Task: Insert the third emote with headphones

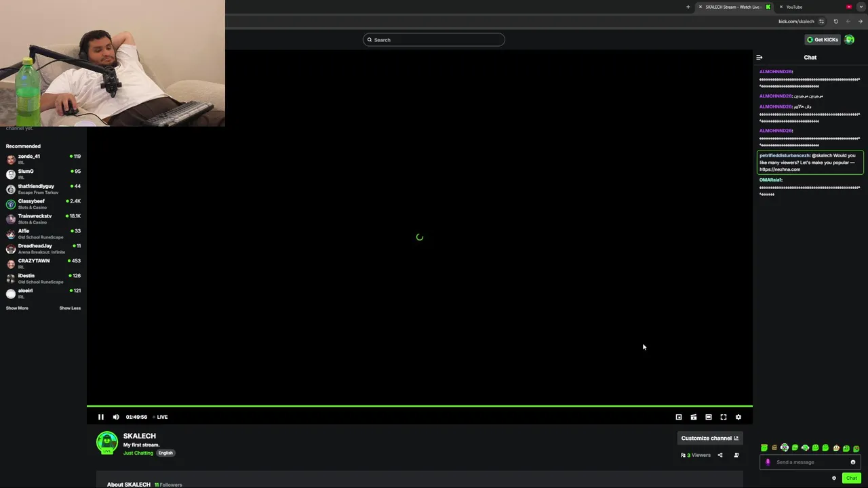Action: click(x=785, y=448)
